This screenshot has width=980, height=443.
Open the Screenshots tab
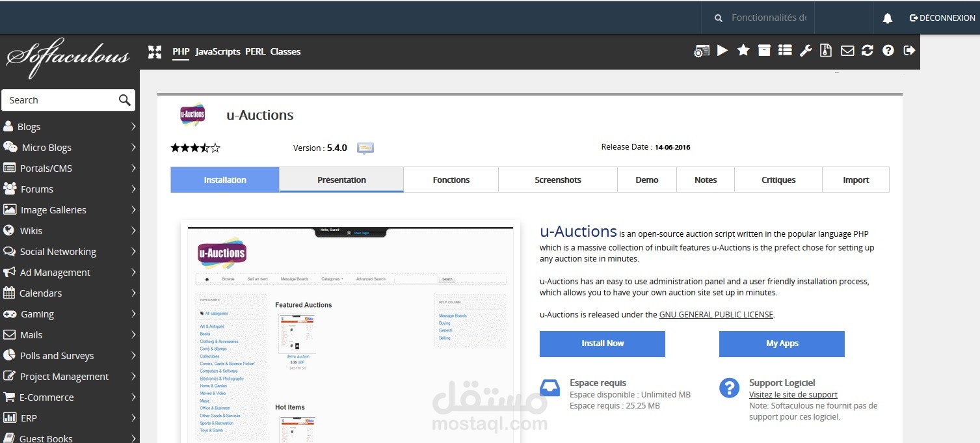[558, 180]
